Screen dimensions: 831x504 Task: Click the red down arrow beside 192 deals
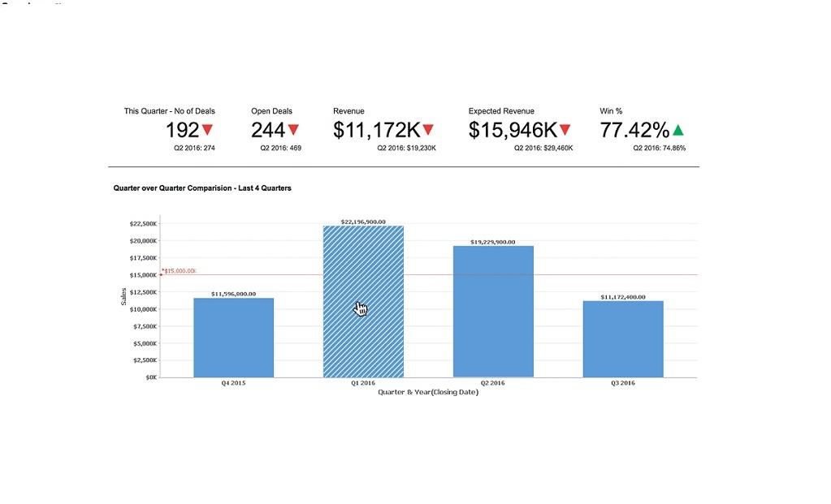pyautogui.click(x=207, y=130)
